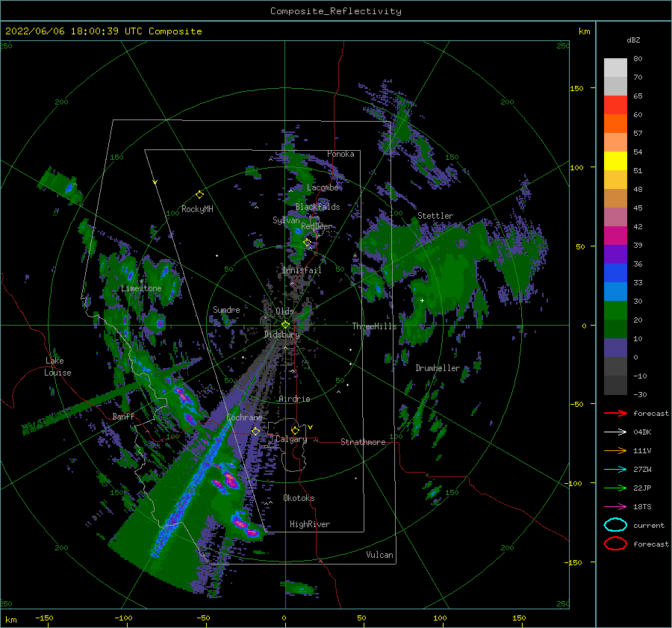
Task: Select the red 60–65 dBZ color swatch
Action: [615, 105]
